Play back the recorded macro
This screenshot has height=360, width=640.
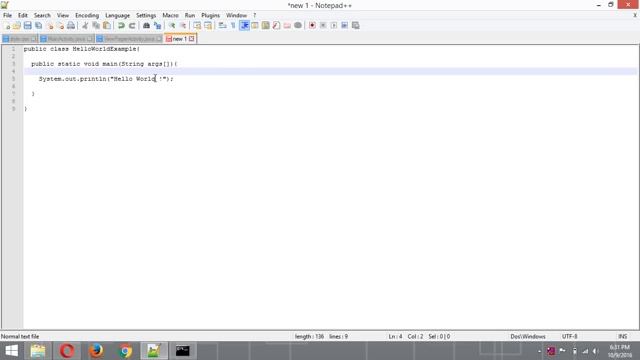click(x=334, y=26)
